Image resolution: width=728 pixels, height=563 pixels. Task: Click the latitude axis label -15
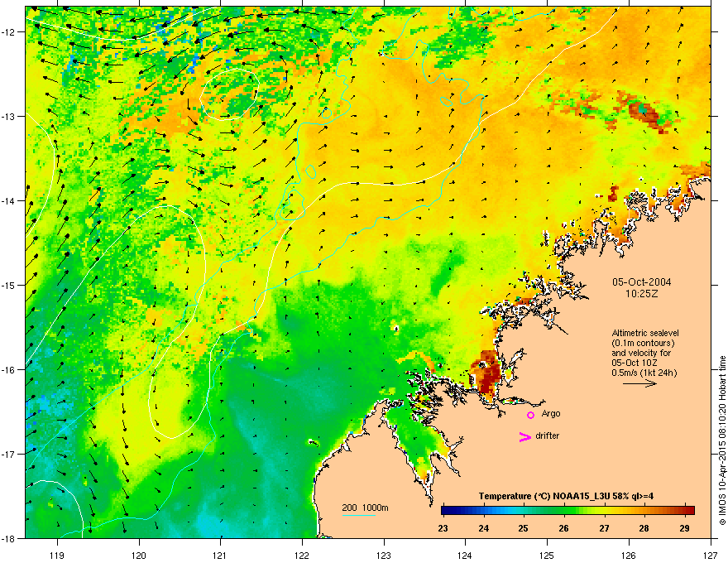coord(10,285)
